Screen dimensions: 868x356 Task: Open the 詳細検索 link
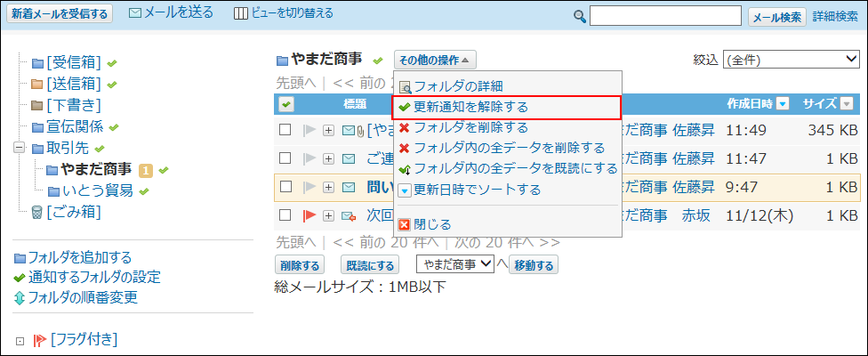point(835,17)
